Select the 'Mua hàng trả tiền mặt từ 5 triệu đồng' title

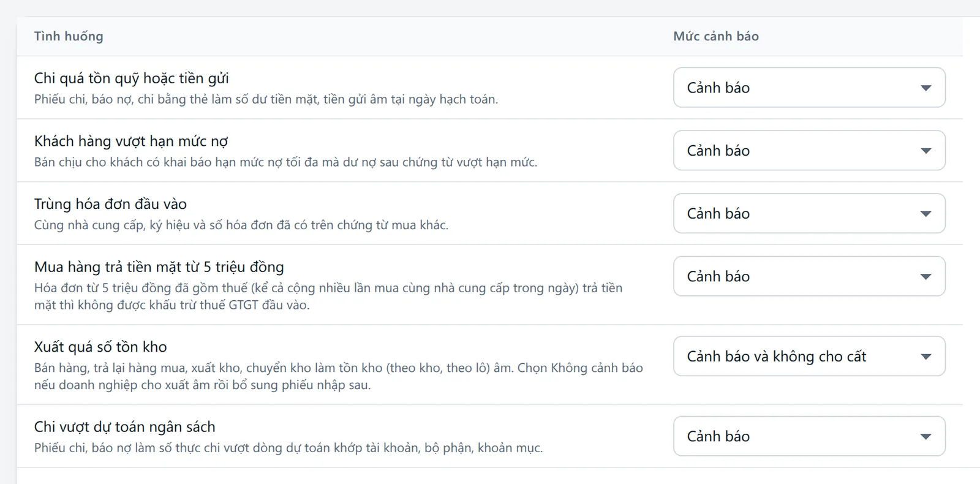tap(159, 267)
